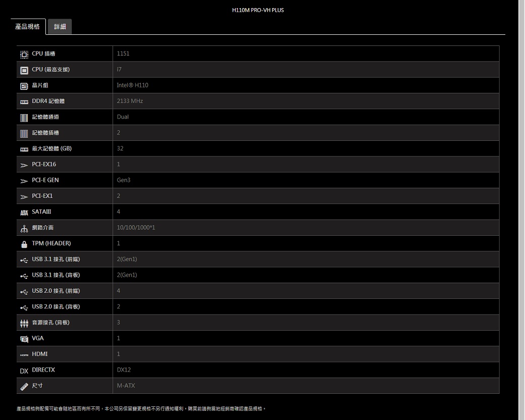525x420 pixels.
Task: Select the i7 max CPU value
Action: [x=119, y=69]
